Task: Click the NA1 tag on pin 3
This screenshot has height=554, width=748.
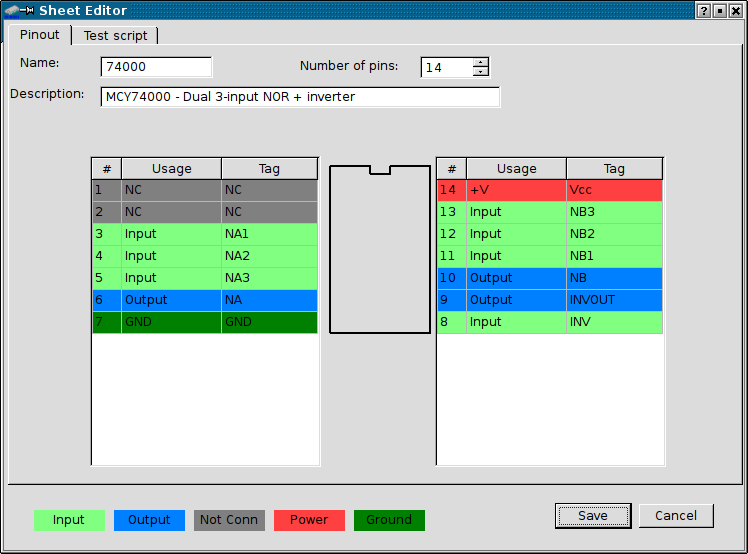Action: (269, 234)
